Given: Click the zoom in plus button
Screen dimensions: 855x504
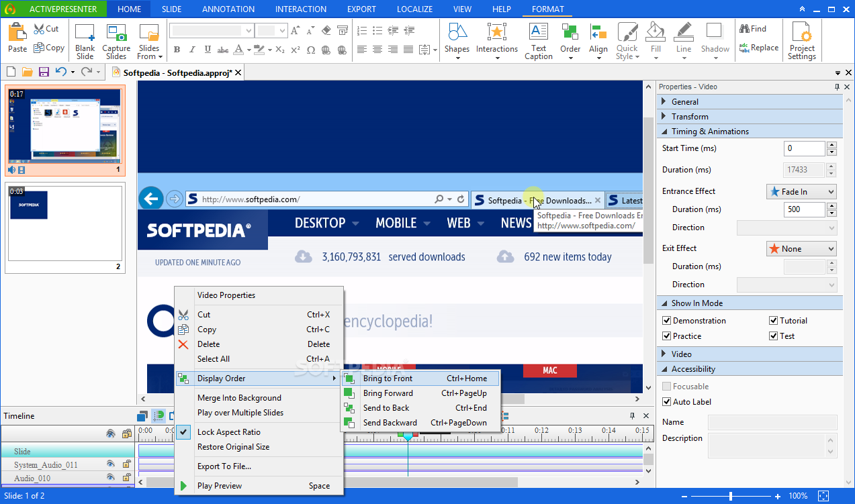Looking at the screenshot, I should 778,496.
